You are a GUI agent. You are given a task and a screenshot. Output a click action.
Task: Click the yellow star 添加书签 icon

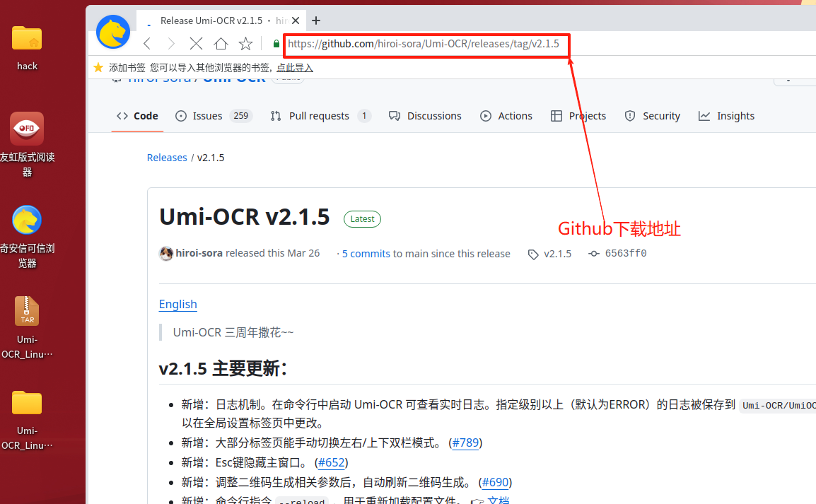point(98,68)
